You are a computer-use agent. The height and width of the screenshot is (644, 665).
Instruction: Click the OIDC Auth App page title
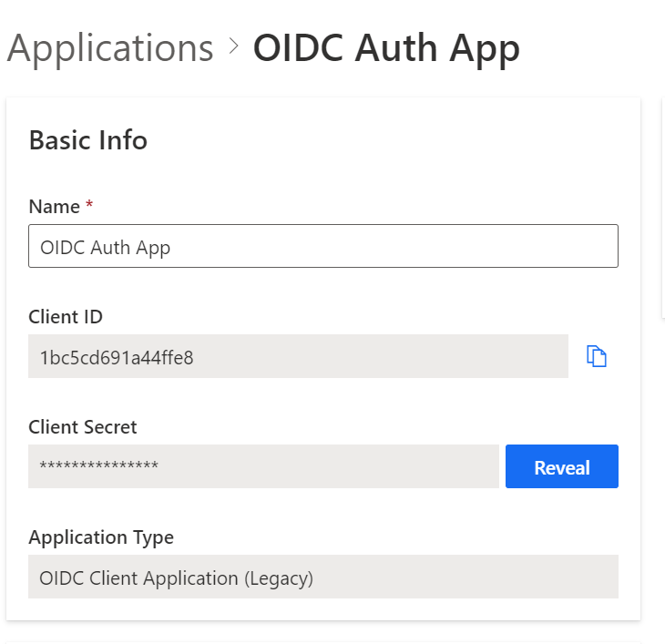(x=386, y=47)
